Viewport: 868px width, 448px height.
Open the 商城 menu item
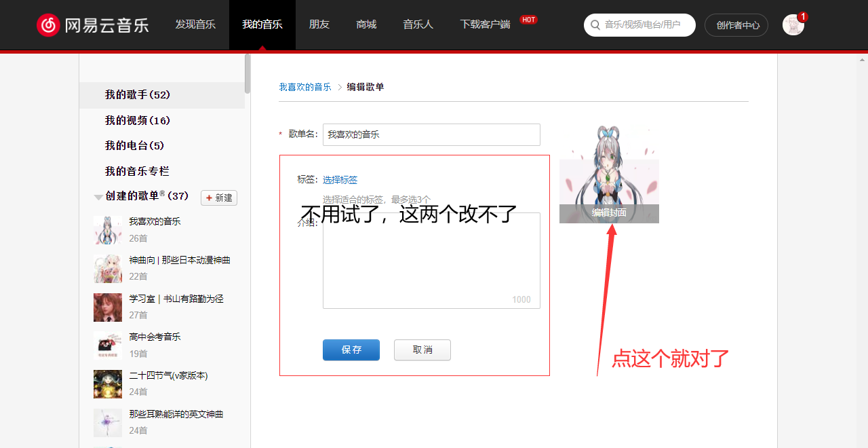pyautogui.click(x=366, y=25)
